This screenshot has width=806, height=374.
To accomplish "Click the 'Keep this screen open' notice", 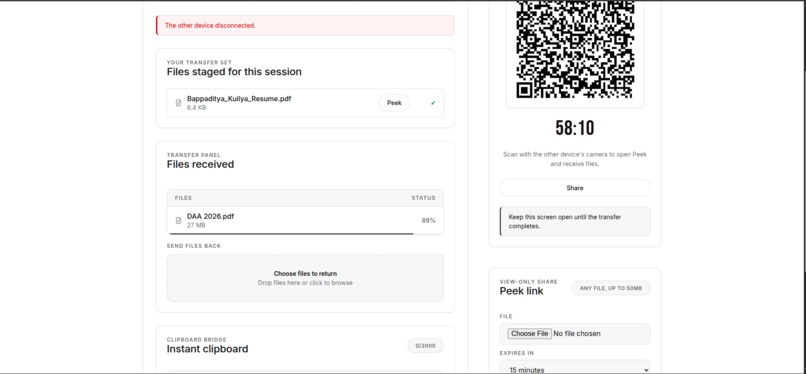I will (575, 221).
